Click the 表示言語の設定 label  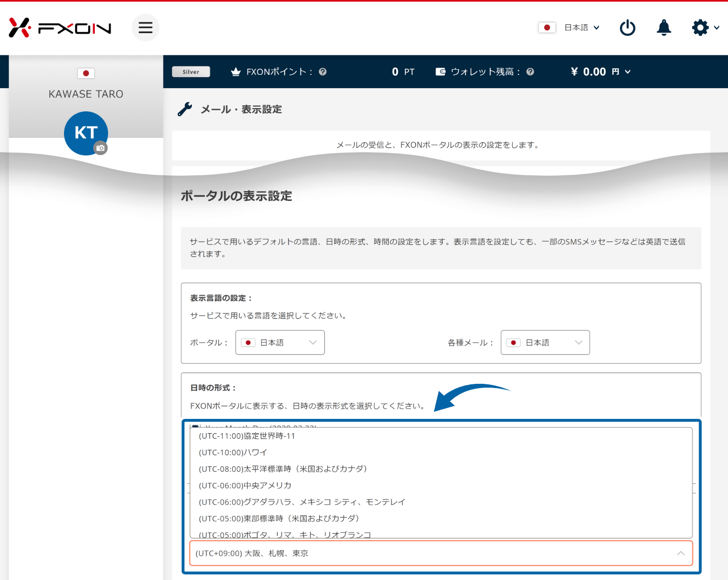(x=221, y=298)
